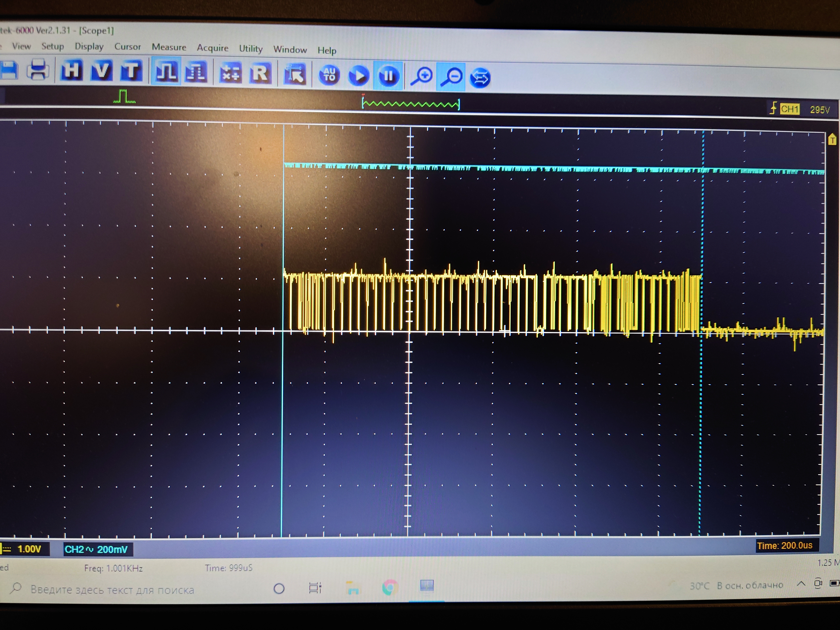Click the Print icon in toolbar

tap(38, 70)
